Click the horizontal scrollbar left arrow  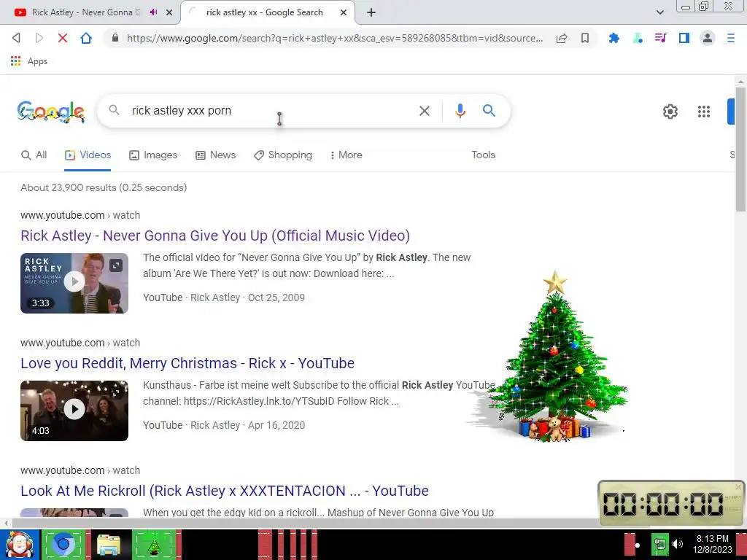[x=6, y=524]
